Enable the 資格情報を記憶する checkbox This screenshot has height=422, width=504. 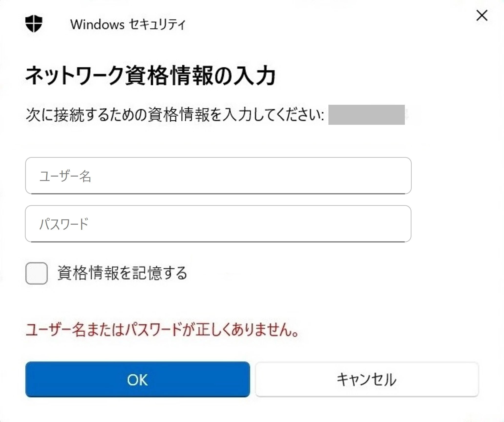[x=36, y=273]
